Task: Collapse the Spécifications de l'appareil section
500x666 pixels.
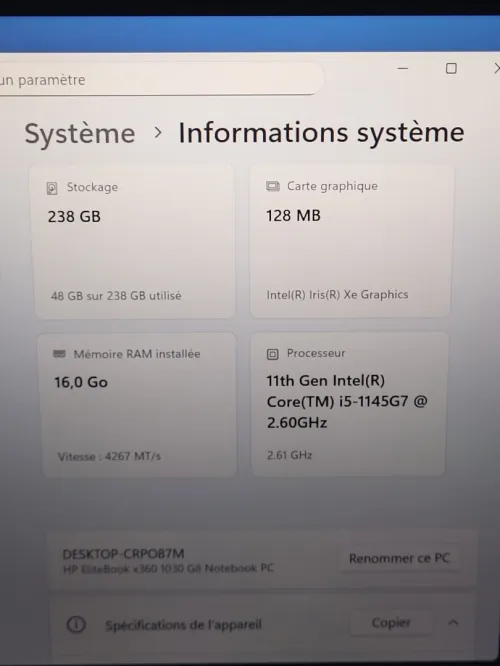Action: pyautogui.click(x=453, y=623)
